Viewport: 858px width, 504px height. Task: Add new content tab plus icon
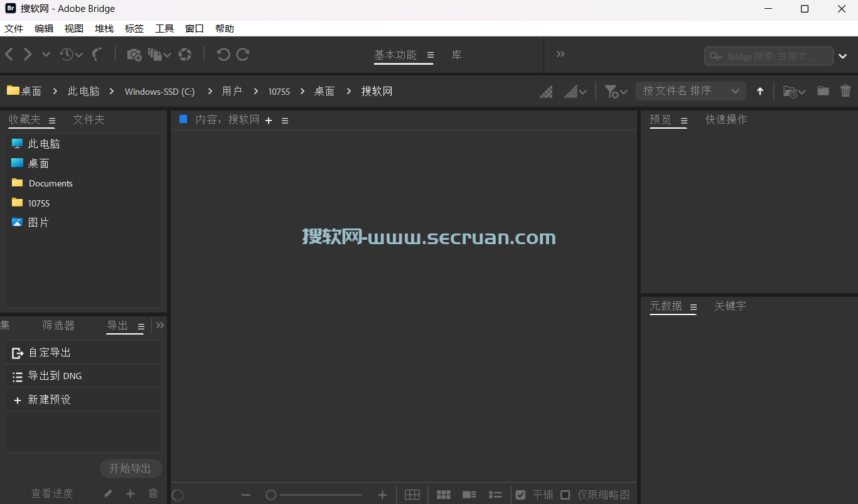tap(269, 121)
